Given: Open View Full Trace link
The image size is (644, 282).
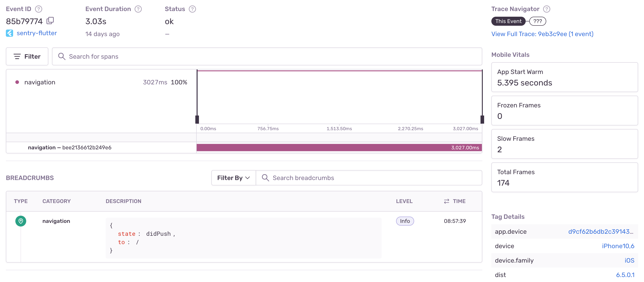Looking at the screenshot, I should [x=542, y=34].
